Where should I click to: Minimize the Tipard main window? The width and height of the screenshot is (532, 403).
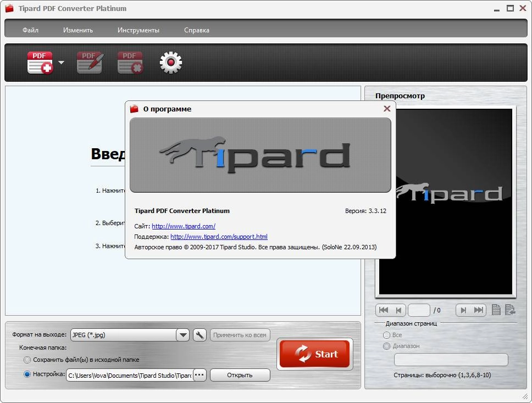pyautogui.click(x=497, y=9)
